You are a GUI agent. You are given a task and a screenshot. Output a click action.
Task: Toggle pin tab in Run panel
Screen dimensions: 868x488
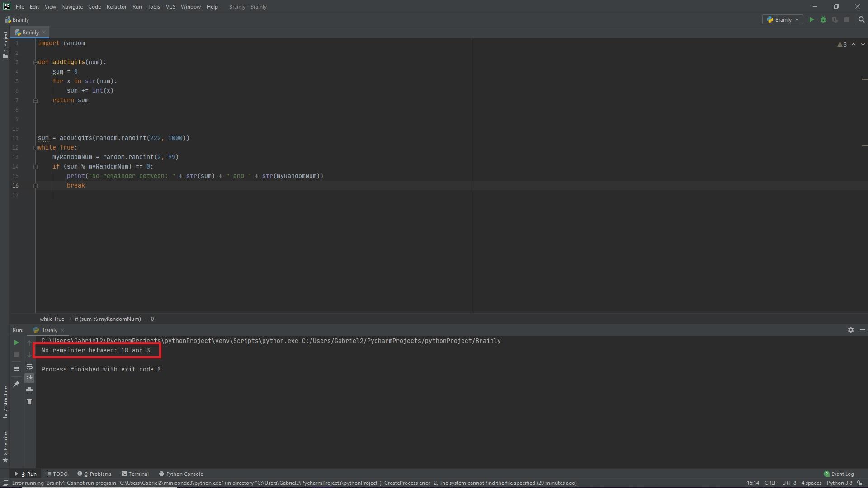pos(16,384)
